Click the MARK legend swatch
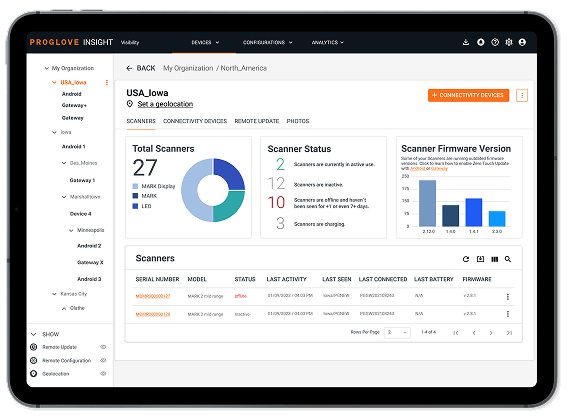Viewport: 567px width, 418px height. click(135, 196)
